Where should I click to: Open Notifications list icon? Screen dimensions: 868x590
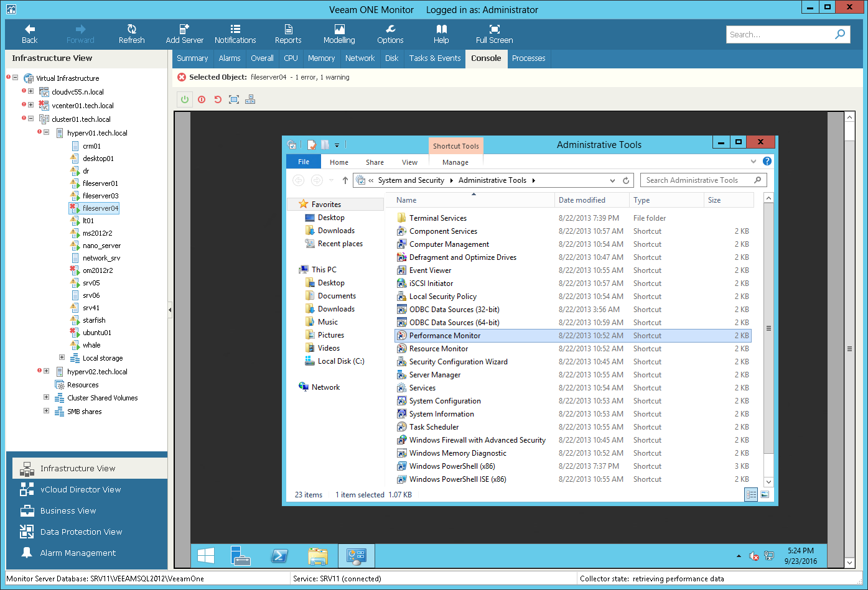pyautogui.click(x=235, y=29)
